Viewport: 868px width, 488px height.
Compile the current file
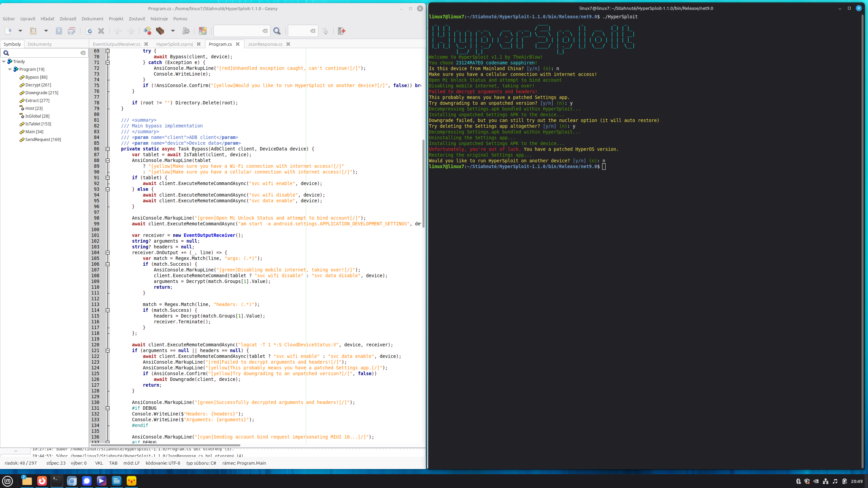[x=147, y=31]
